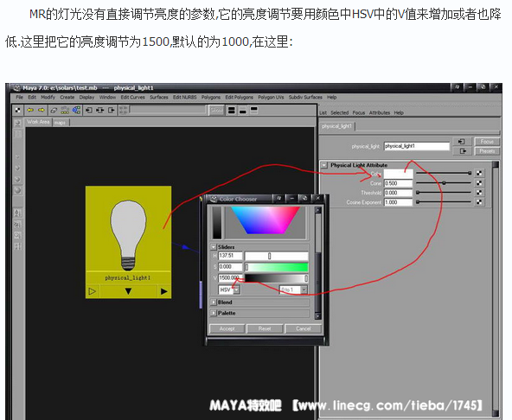This screenshot has height=420, width=512.
Task: Click the Presets button
Action: click(487, 151)
